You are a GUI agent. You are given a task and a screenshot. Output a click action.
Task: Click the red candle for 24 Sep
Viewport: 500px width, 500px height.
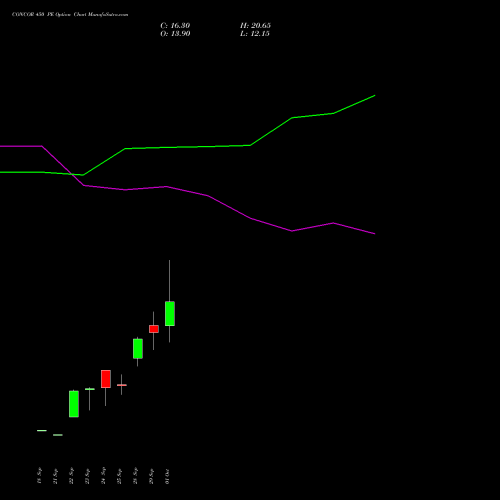click(x=106, y=379)
